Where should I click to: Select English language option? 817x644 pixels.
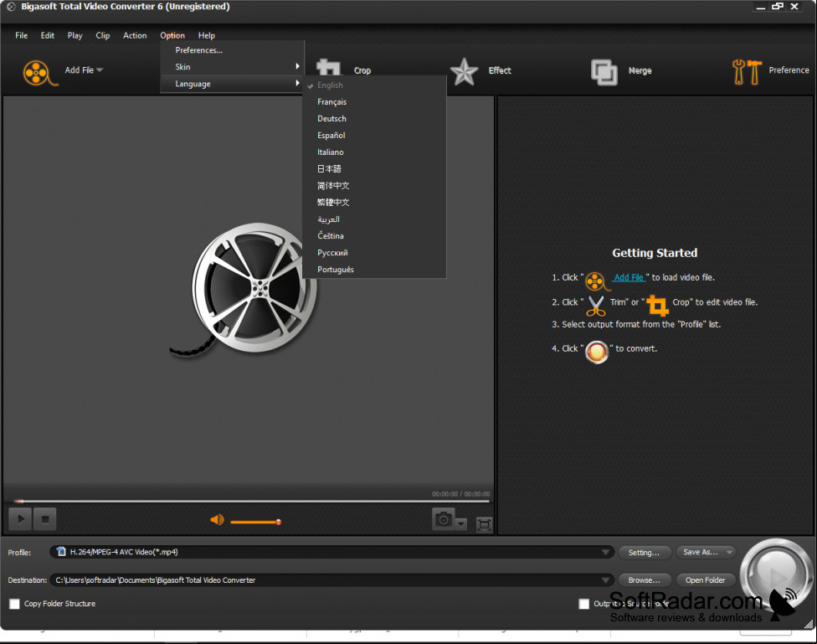click(375, 85)
